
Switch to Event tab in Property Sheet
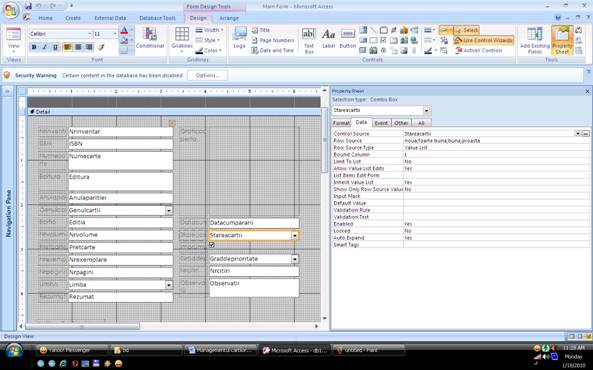pos(381,123)
